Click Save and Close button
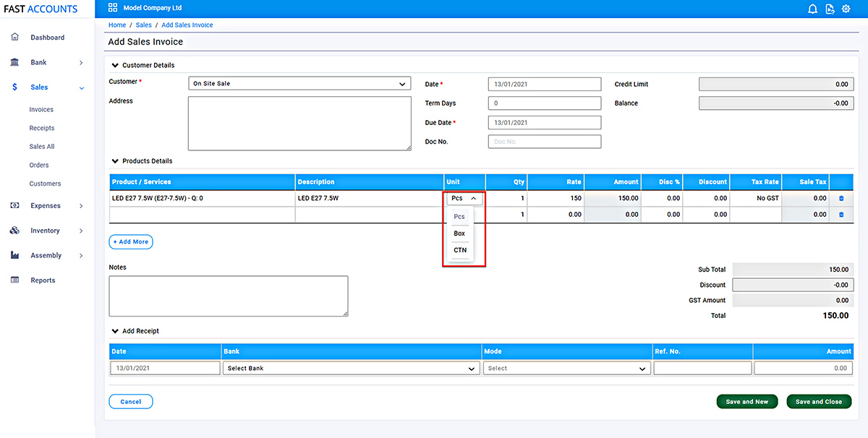This screenshot has height=438, width=868. [x=819, y=401]
